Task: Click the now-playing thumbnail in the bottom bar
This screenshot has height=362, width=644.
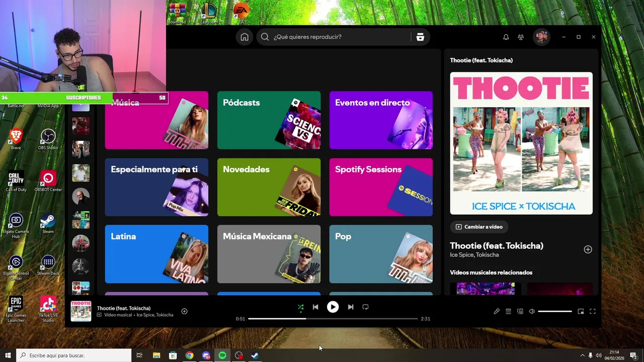Action: [x=80, y=311]
